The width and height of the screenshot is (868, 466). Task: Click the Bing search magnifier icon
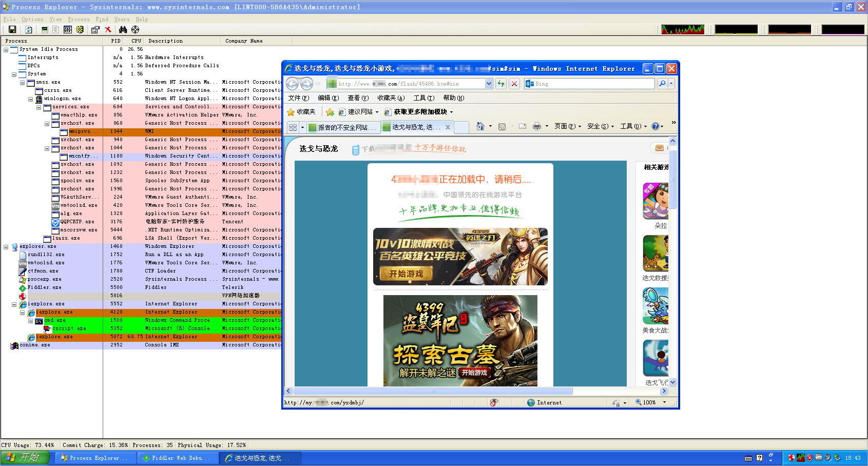[x=662, y=84]
